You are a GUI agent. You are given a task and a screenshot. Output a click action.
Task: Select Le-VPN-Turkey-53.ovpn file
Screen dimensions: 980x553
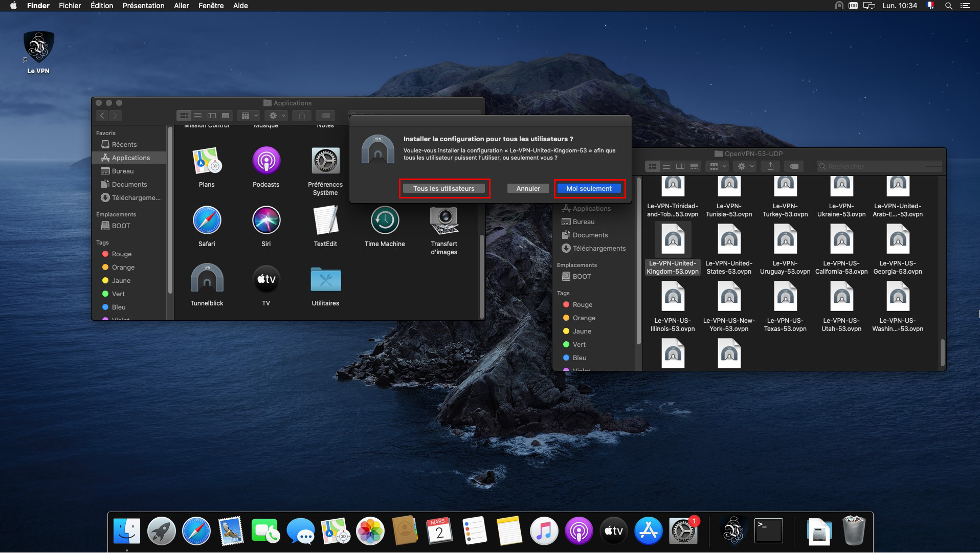[785, 196]
